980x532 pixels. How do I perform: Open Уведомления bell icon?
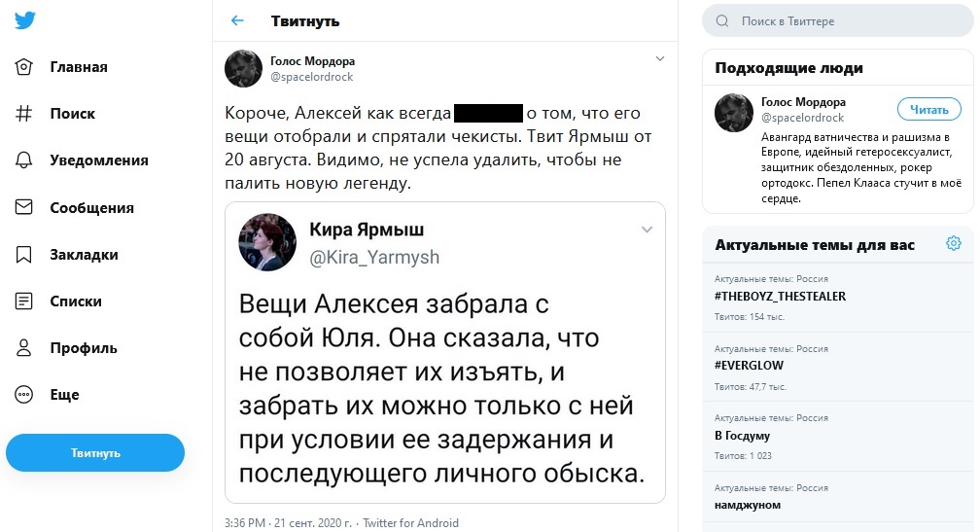(25, 160)
